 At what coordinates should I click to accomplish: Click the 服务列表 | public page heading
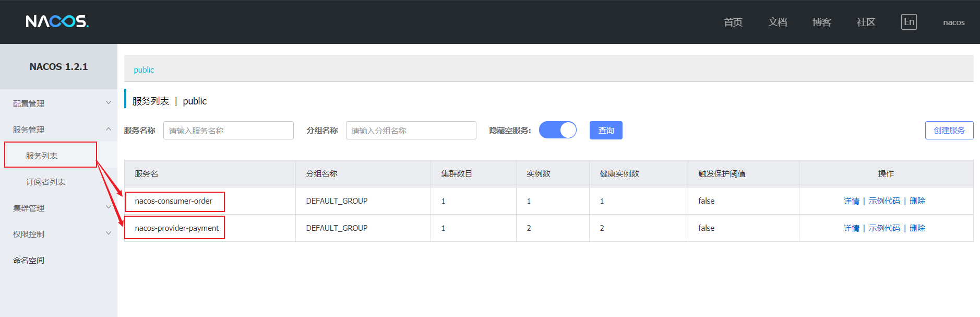coord(170,101)
